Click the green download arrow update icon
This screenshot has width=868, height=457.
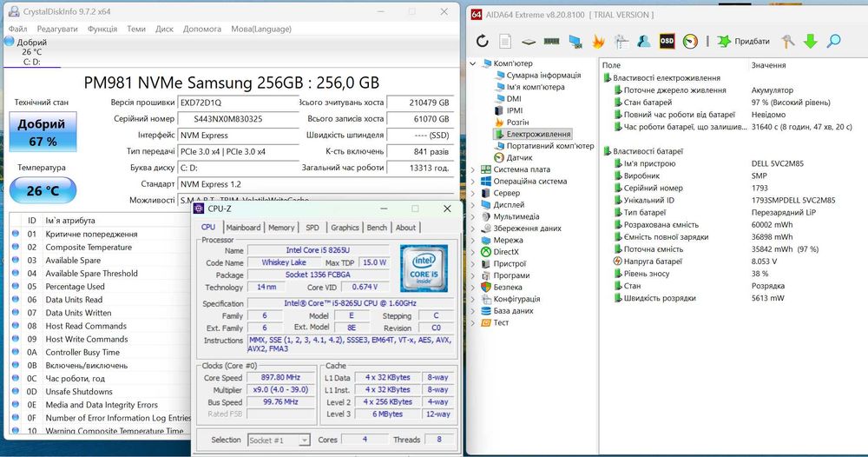pos(811,41)
